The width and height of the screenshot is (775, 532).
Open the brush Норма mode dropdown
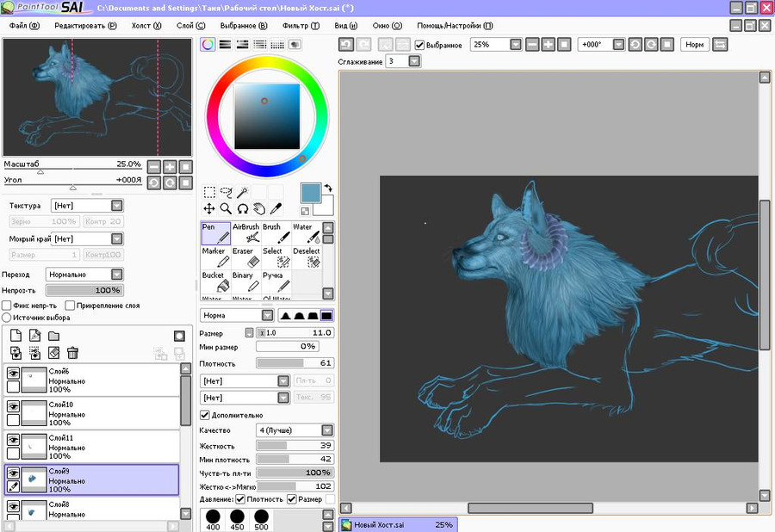(268, 315)
